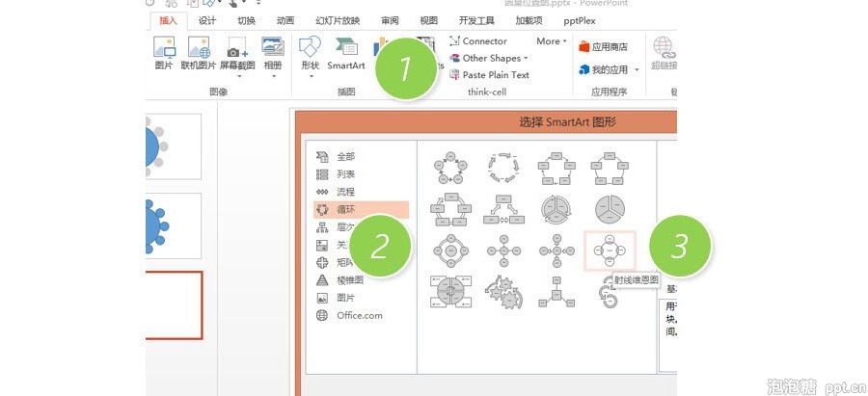The height and width of the screenshot is (396, 868).
Task: Click Paste Plain Text in think-cell group
Action: coord(489,74)
